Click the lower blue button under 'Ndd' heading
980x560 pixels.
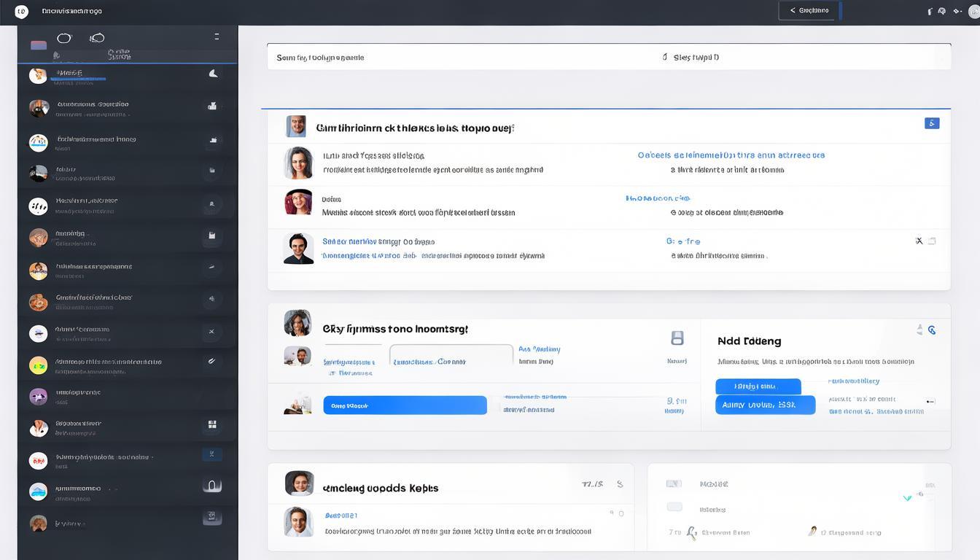tap(765, 405)
